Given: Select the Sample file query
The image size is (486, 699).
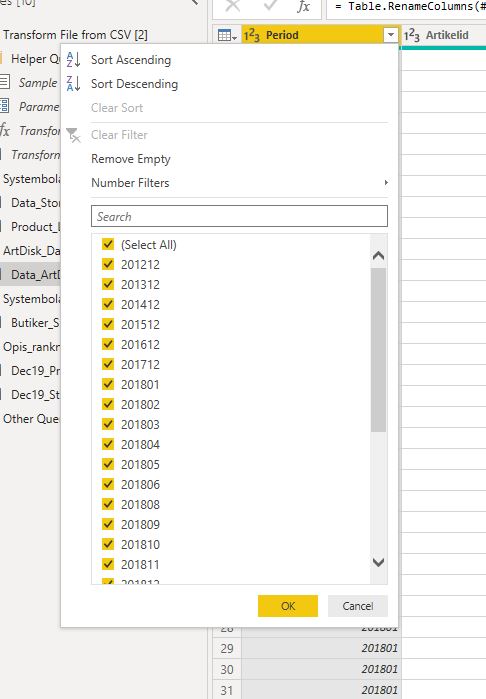Looking at the screenshot, I should click(38, 82).
